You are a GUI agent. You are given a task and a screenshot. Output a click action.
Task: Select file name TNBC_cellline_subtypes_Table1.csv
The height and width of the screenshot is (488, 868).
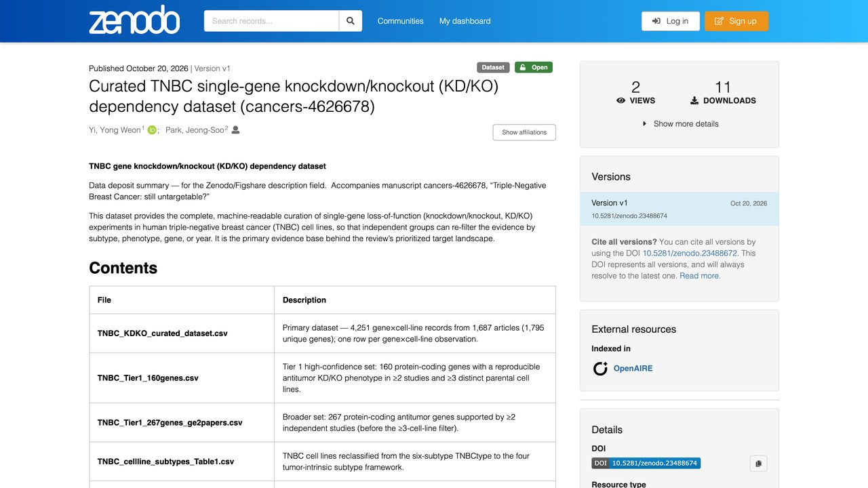(166, 462)
